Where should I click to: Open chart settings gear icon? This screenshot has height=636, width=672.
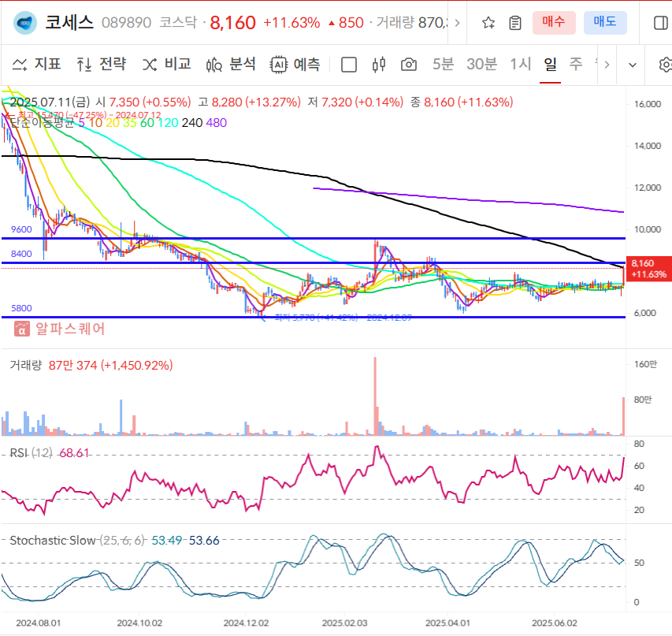click(x=665, y=65)
